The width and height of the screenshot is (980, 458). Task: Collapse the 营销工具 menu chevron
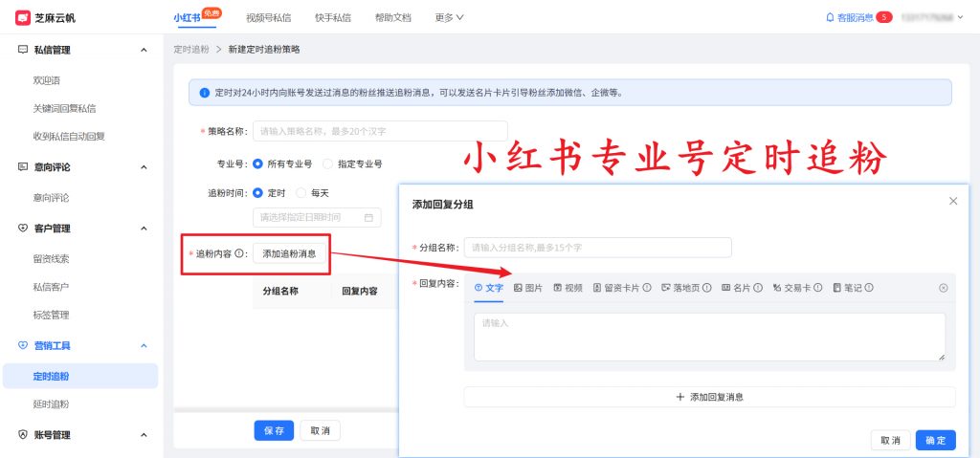click(x=144, y=345)
